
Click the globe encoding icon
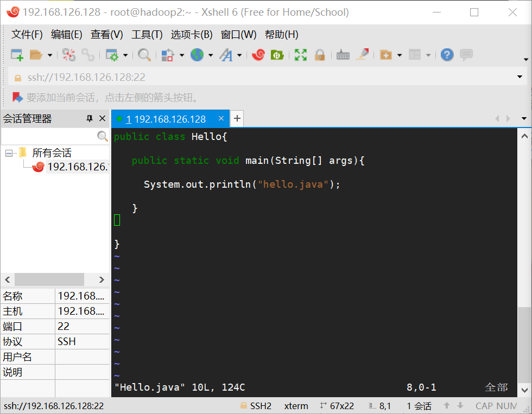(197, 55)
